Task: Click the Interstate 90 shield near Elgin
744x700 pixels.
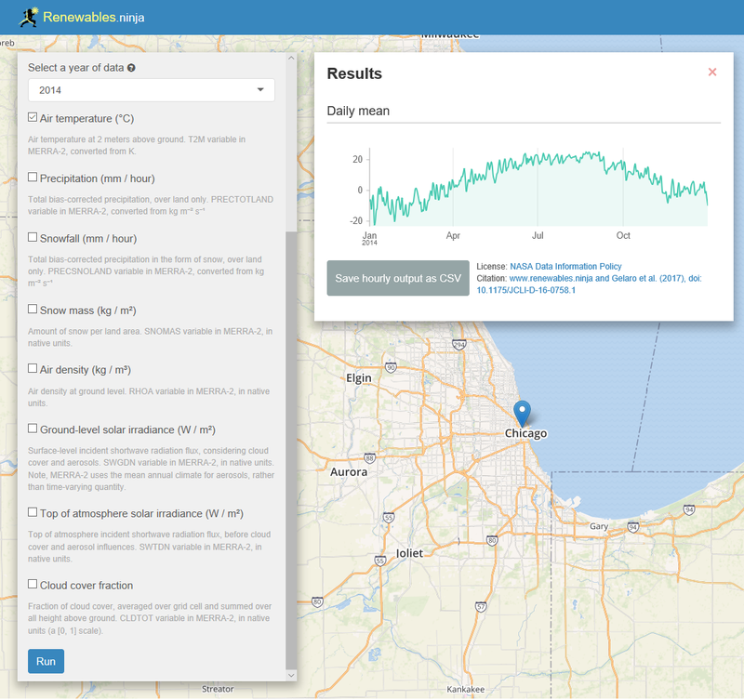Action: tap(391, 367)
